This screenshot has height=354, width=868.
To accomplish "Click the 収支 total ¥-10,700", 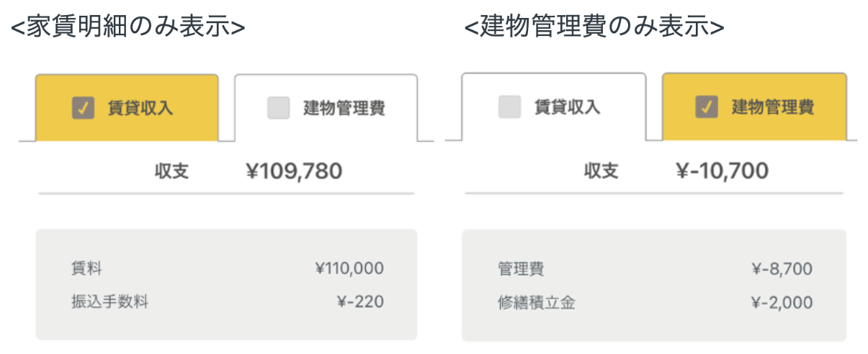I will click(x=722, y=171).
